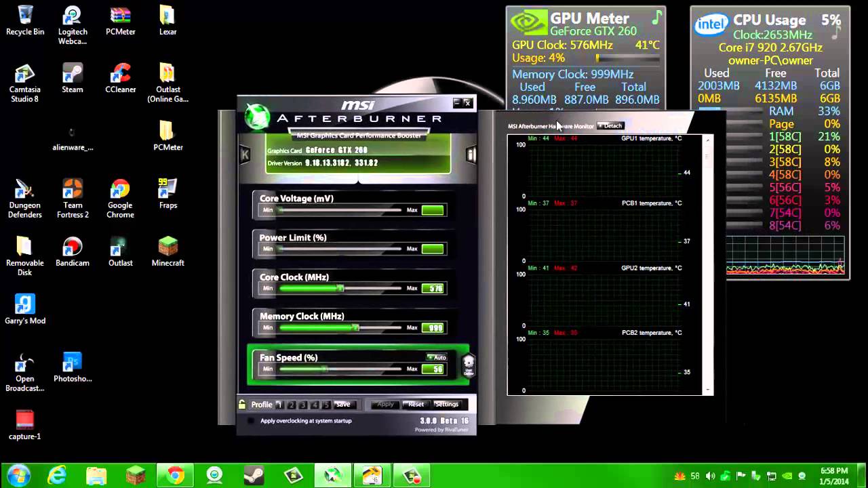
Task: Click the Apply button in Afterburner
Action: 385,405
